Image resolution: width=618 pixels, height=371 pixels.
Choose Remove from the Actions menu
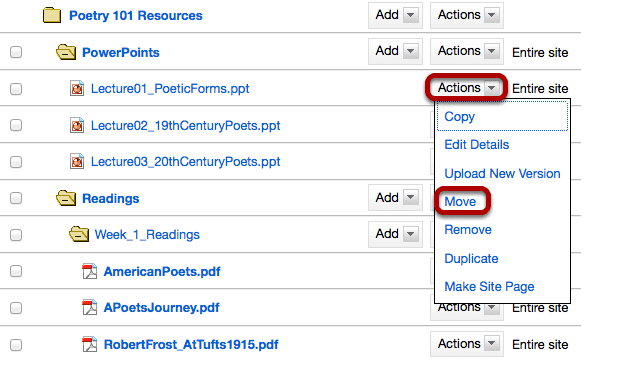tap(468, 229)
